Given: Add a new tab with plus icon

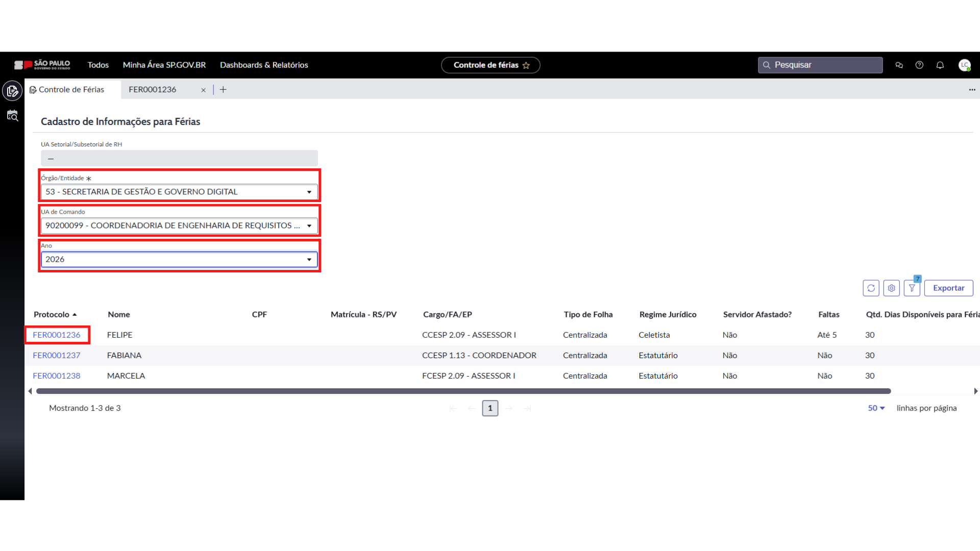Looking at the screenshot, I should tap(223, 90).
